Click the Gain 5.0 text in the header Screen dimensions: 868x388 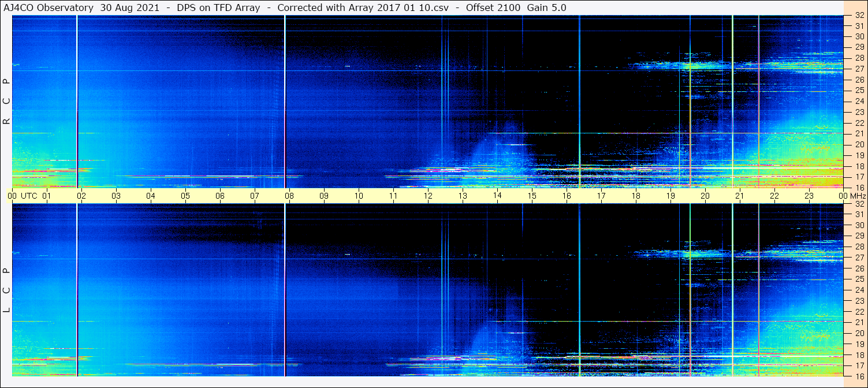(546, 8)
